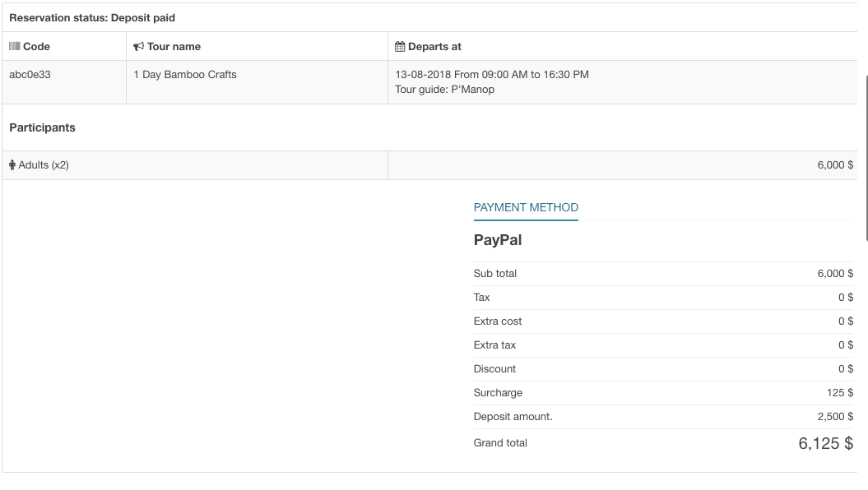868x490 pixels.
Task: Click the barcode icon beside Code
Action: click(15, 47)
